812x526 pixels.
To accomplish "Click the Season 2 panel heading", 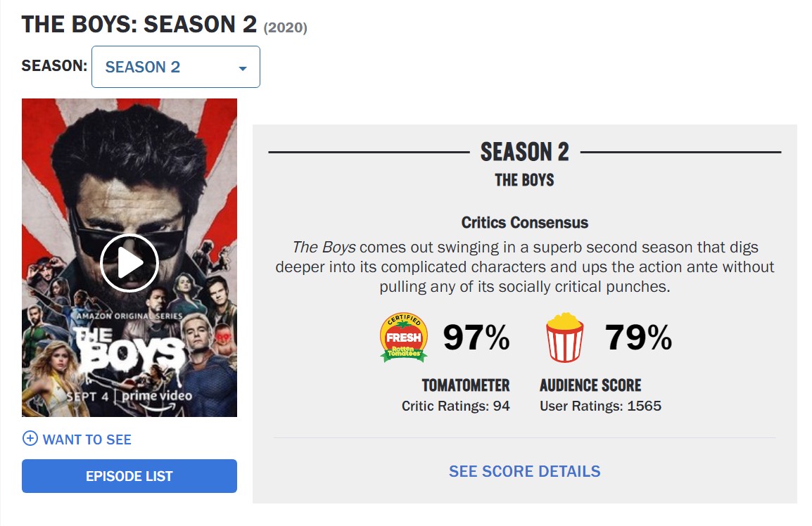I will (525, 152).
